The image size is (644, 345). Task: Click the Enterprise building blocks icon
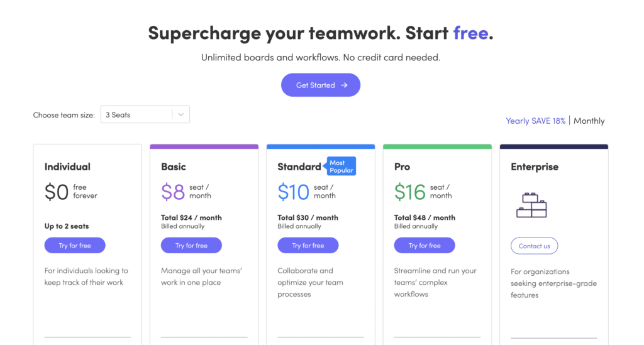pyautogui.click(x=531, y=205)
